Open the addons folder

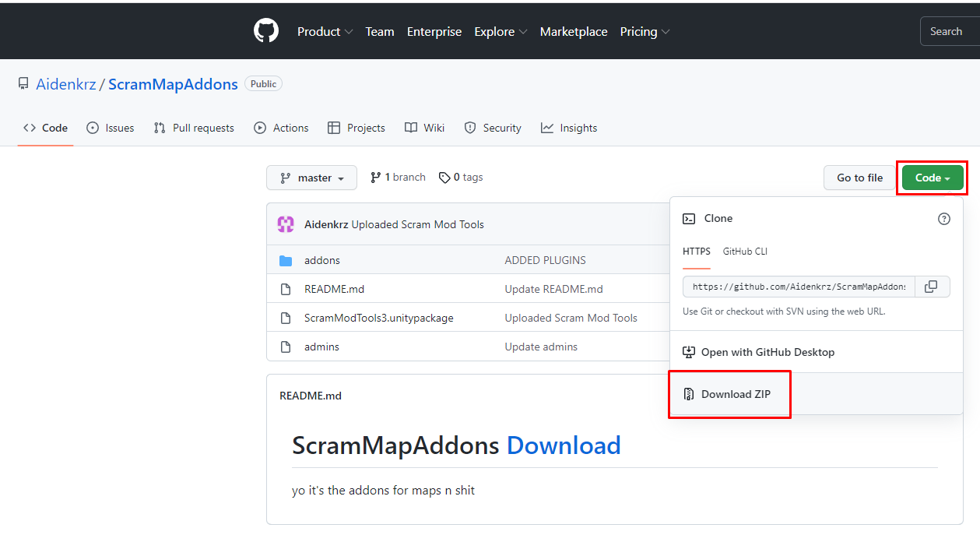pyautogui.click(x=322, y=260)
